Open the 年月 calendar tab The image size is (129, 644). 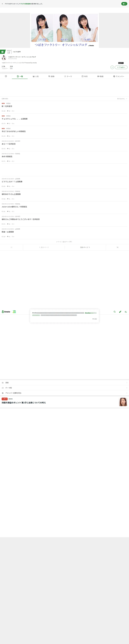pos(85,76)
